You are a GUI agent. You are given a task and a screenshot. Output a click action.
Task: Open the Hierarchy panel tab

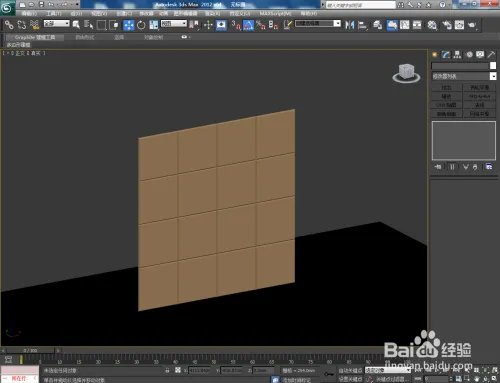457,55
